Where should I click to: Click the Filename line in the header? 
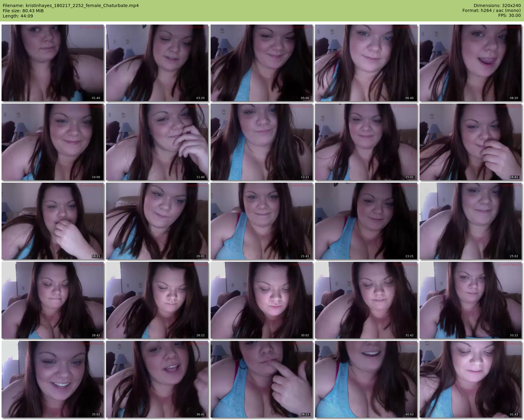coord(71,6)
